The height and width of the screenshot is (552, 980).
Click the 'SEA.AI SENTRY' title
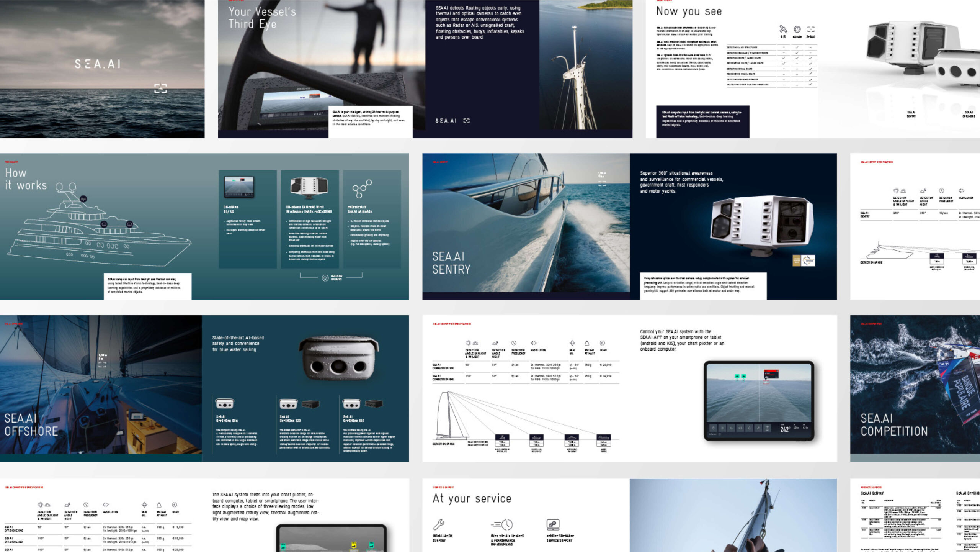451,263
